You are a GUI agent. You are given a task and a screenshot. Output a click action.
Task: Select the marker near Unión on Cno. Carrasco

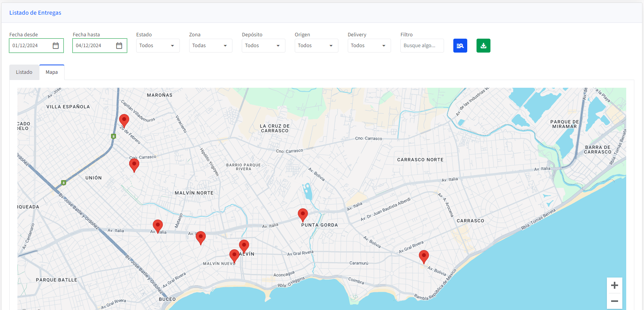click(134, 164)
